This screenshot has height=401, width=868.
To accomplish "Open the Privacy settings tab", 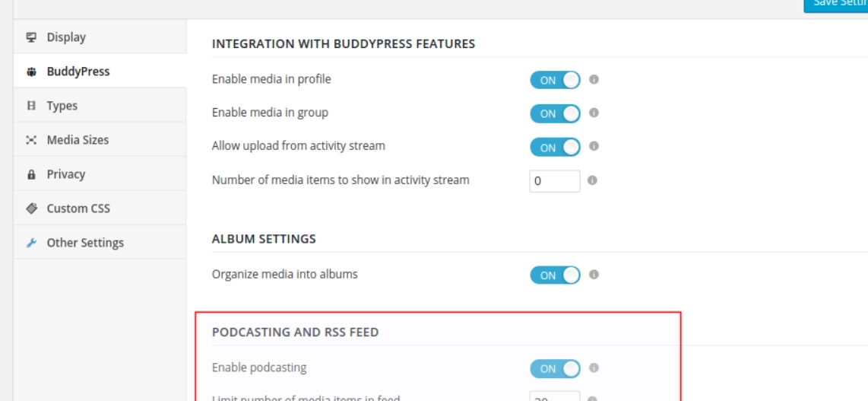I will (66, 174).
